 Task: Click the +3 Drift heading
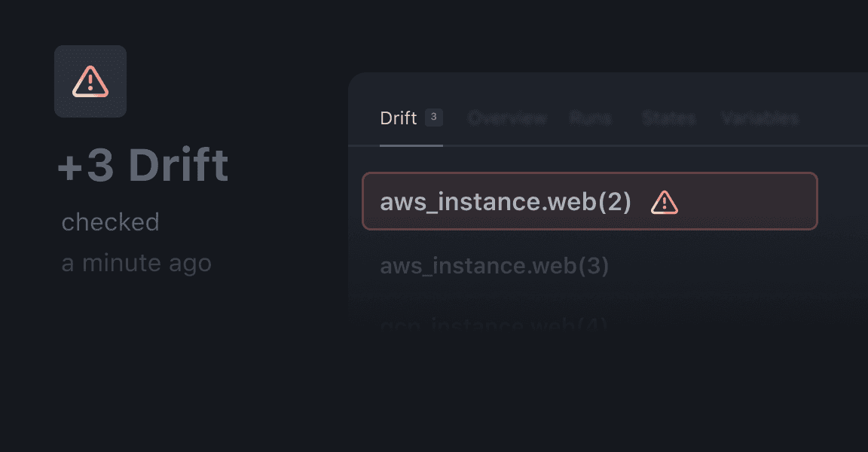click(x=143, y=166)
